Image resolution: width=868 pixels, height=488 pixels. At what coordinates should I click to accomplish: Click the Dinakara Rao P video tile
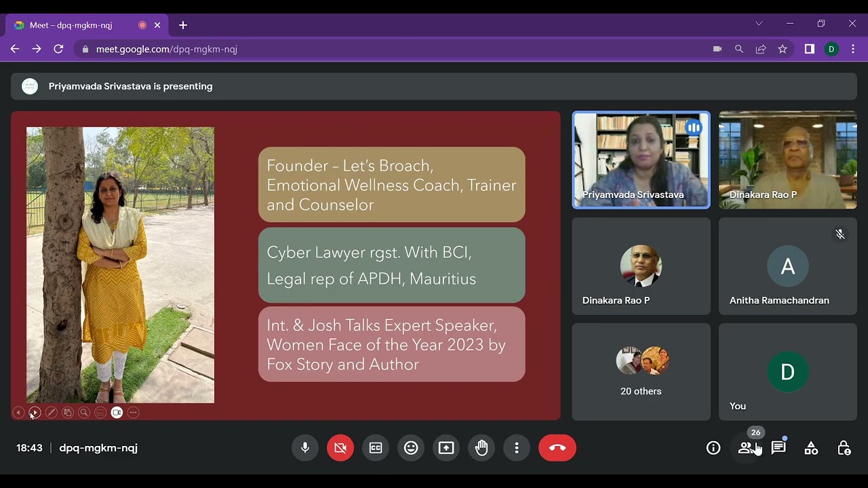coord(788,160)
